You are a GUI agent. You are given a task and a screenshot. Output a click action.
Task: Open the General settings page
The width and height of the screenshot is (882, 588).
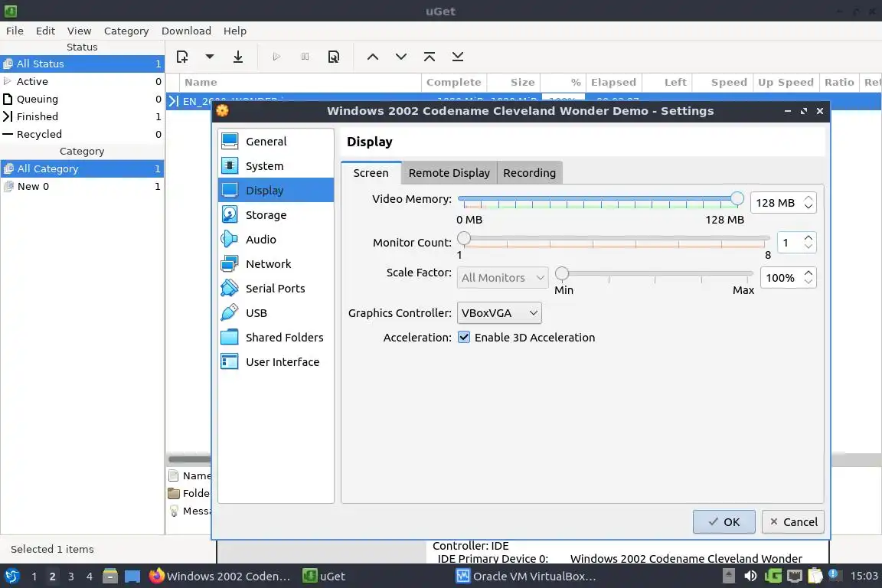point(276,141)
